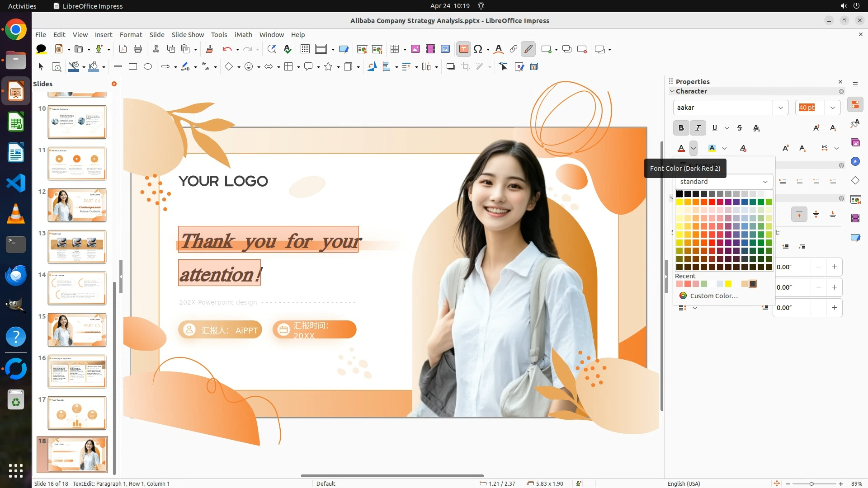The height and width of the screenshot is (488, 868).
Task: Open the font name dropdown
Action: (780, 108)
